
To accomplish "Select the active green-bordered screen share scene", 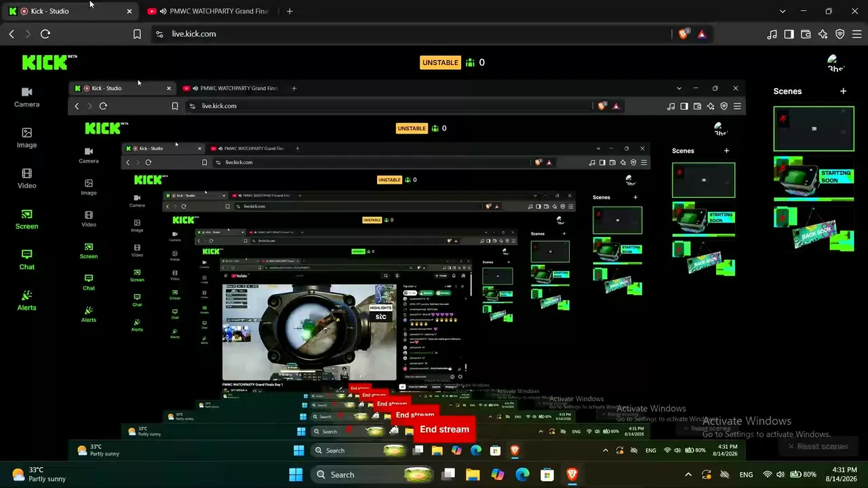I will (x=814, y=129).
